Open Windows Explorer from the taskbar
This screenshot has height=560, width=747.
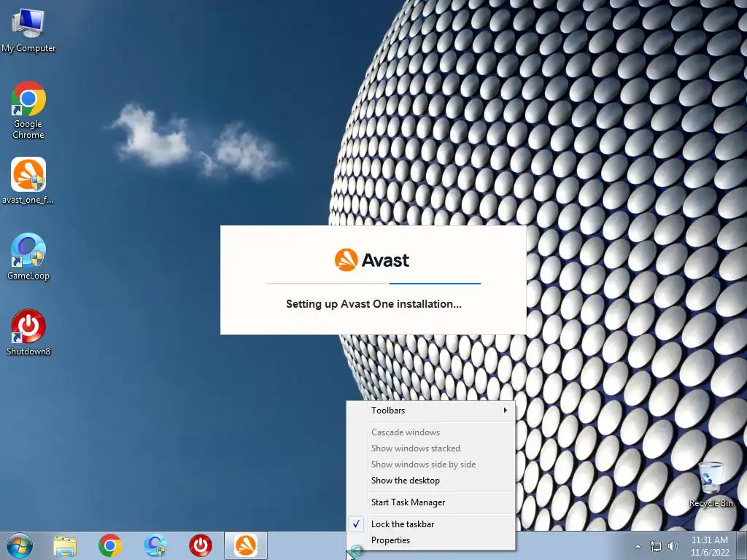pos(65,545)
